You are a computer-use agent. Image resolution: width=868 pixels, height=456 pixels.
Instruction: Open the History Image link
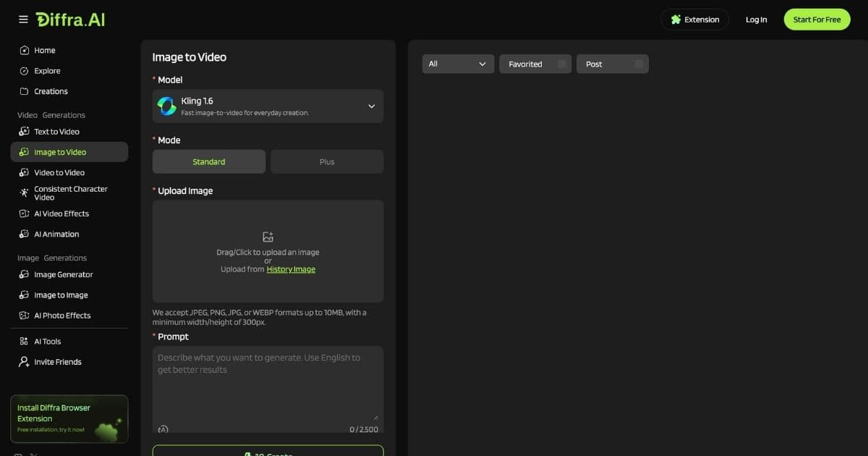pos(291,269)
